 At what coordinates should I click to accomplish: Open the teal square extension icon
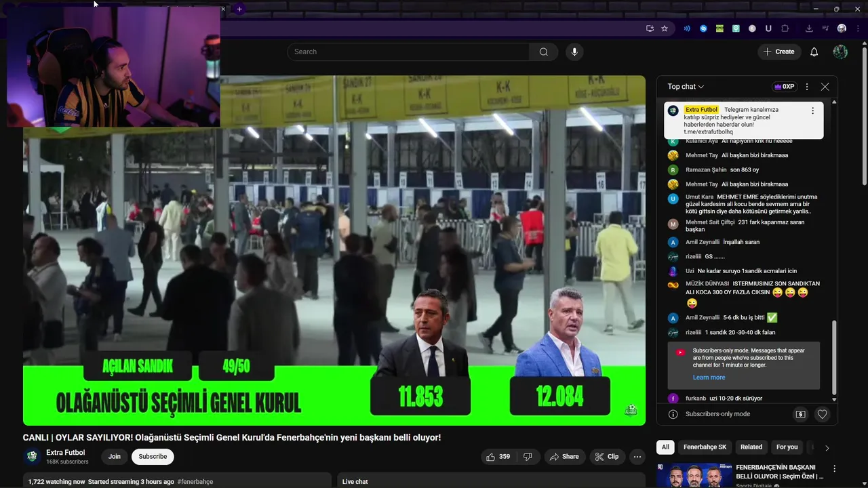click(x=736, y=28)
